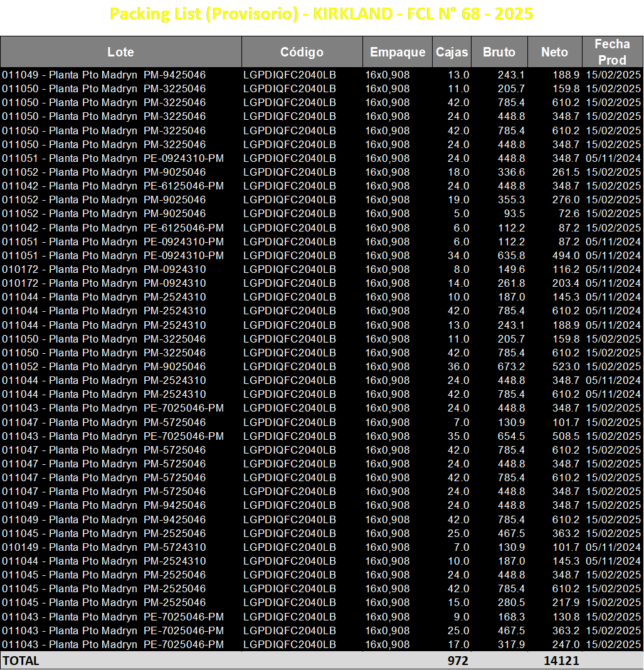Image resolution: width=644 pixels, height=670 pixels.
Task: Click the Fecha Prod column header
Action: [x=613, y=52]
